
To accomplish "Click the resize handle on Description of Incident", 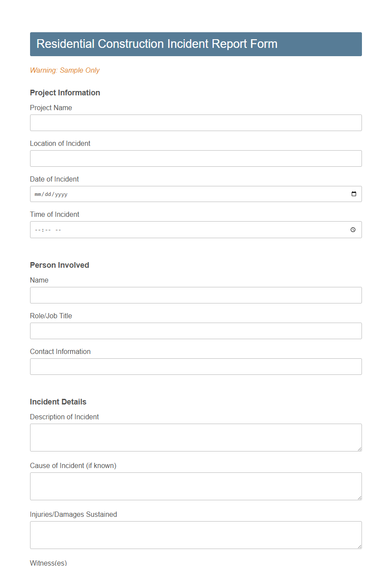I will (359, 449).
